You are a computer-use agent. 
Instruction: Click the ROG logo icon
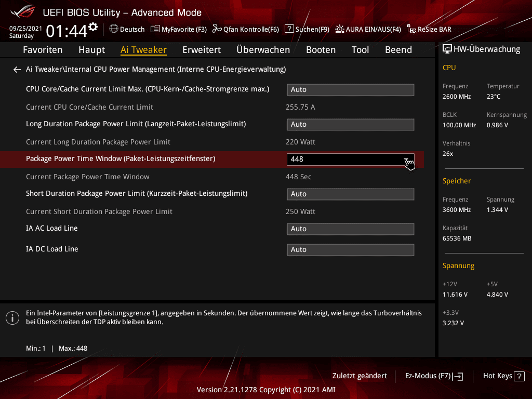click(22, 12)
